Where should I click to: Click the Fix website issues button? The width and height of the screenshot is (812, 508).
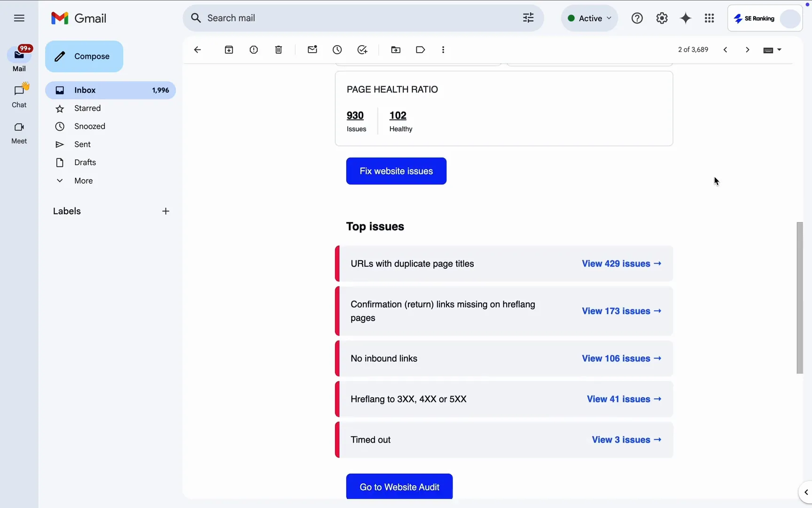396,171
